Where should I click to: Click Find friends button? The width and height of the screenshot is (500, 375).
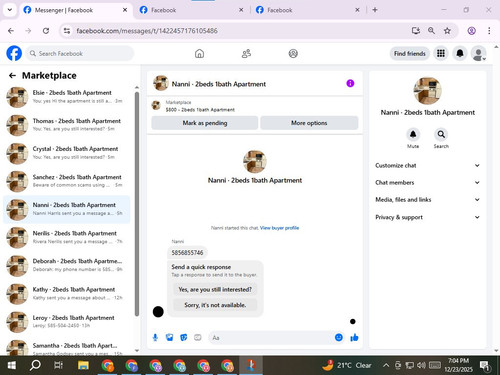(x=410, y=53)
